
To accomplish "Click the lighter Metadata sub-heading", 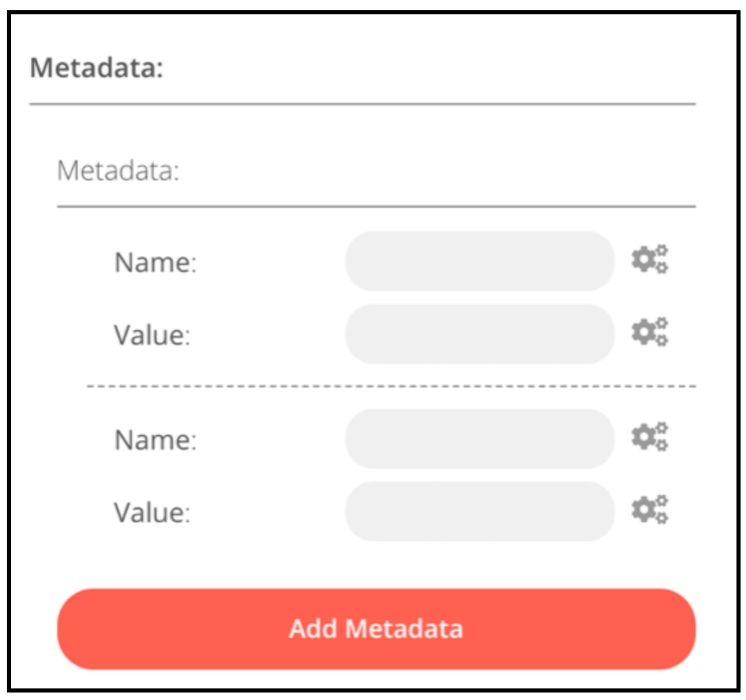I will point(118,171).
